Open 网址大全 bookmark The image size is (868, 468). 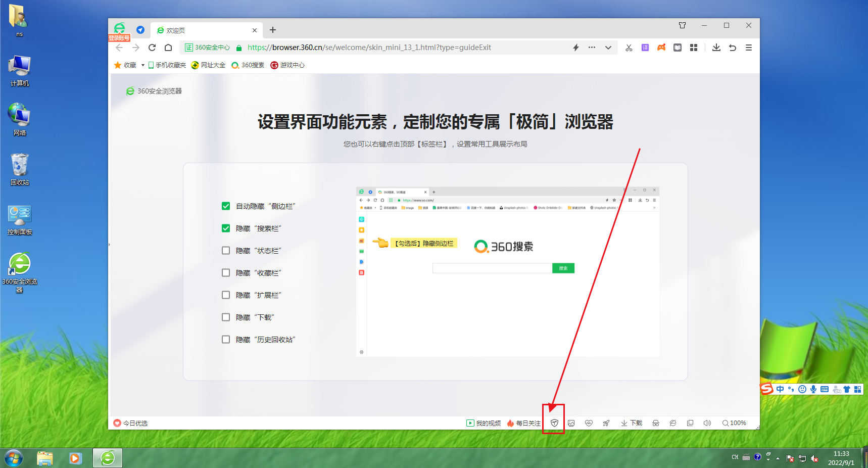tap(209, 65)
